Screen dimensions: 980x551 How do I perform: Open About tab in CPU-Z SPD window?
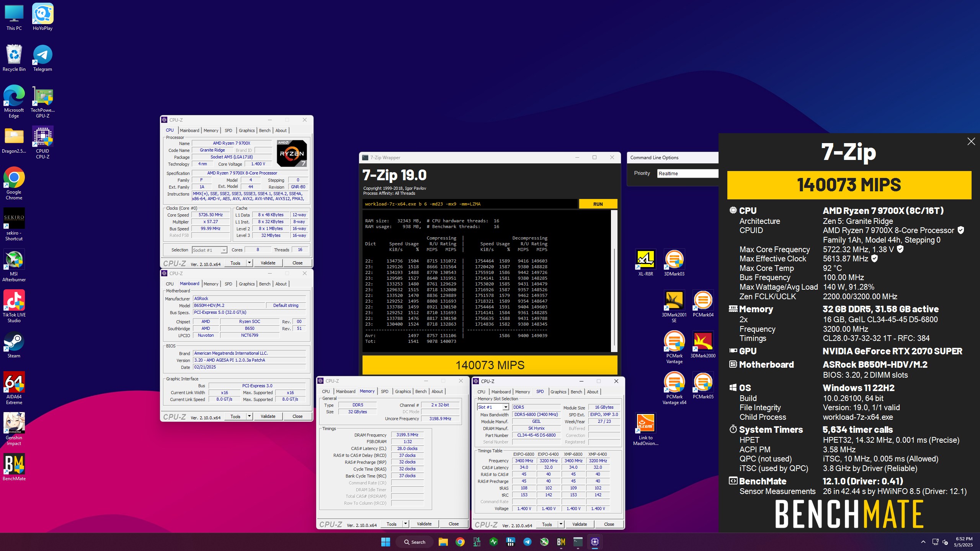coord(592,392)
